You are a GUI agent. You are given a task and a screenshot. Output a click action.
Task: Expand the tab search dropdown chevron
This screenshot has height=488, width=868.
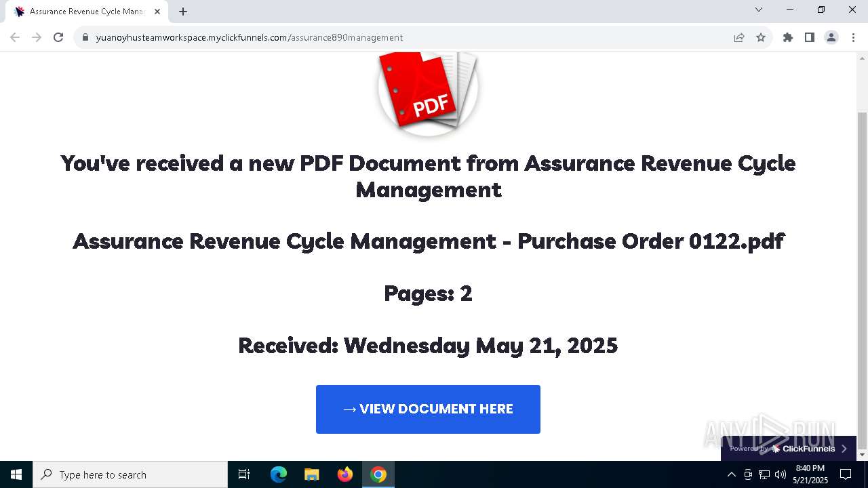(x=759, y=9)
